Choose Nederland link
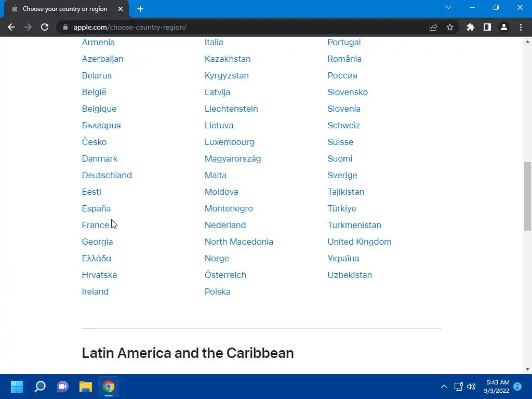 coord(225,225)
